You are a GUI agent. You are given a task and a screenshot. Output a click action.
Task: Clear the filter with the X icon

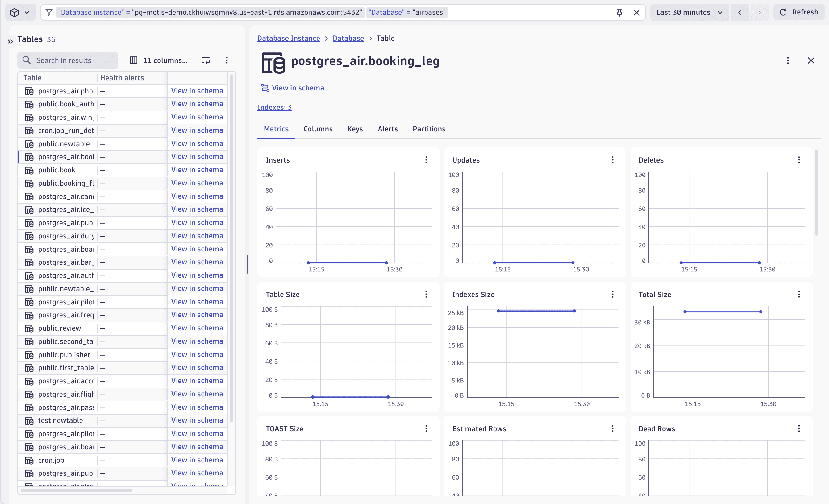636,12
